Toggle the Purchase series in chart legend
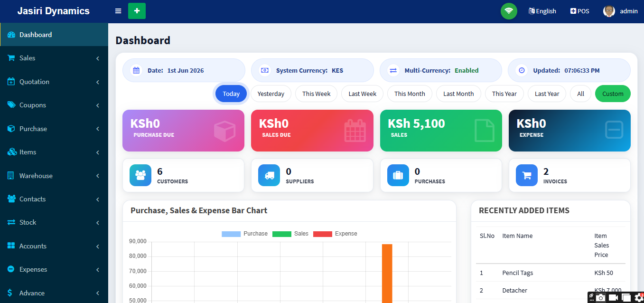644x303 pixels. point(244,234)
